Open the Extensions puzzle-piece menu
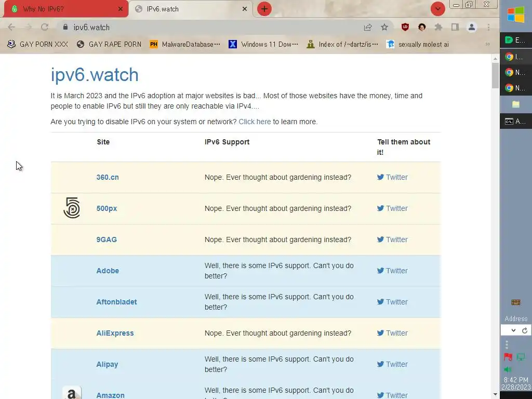The width and height of the screenshot is (532, 399). pyautogui.click(x=438, y=27)
